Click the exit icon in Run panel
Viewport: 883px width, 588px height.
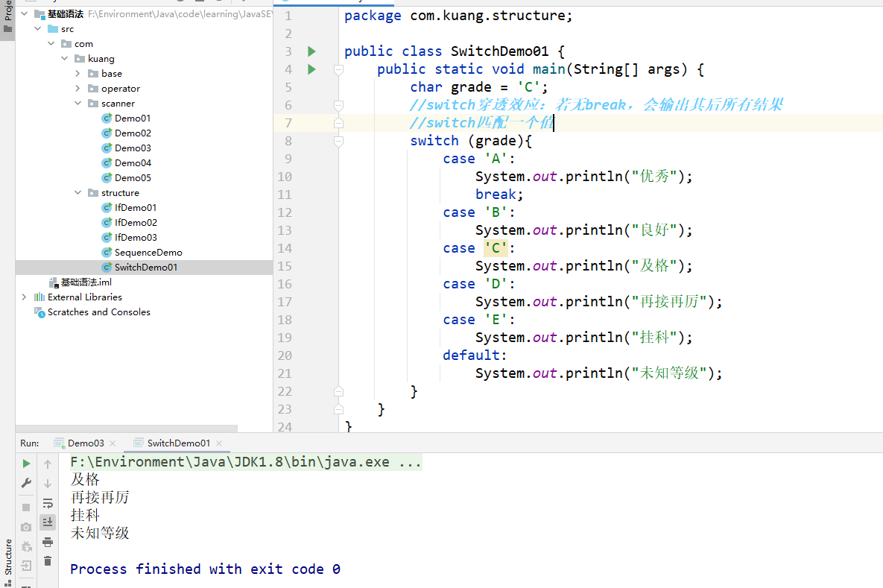click(26, 566)
